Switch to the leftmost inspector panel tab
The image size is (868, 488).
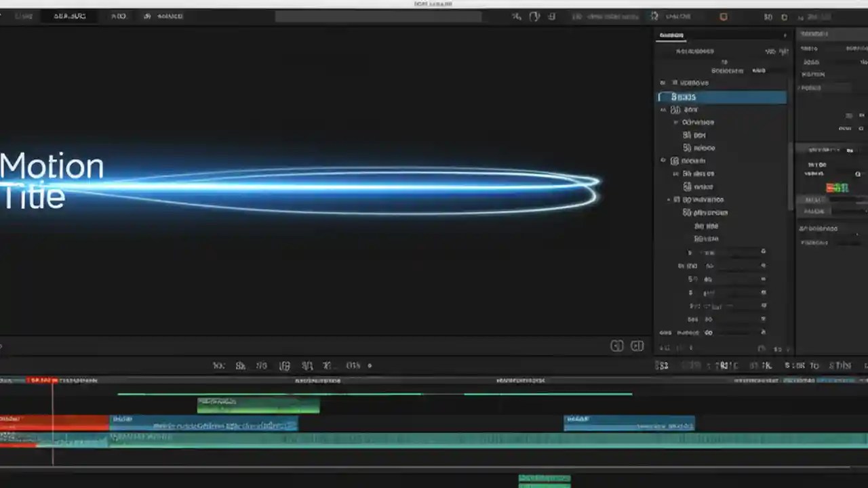coord(671,35)
